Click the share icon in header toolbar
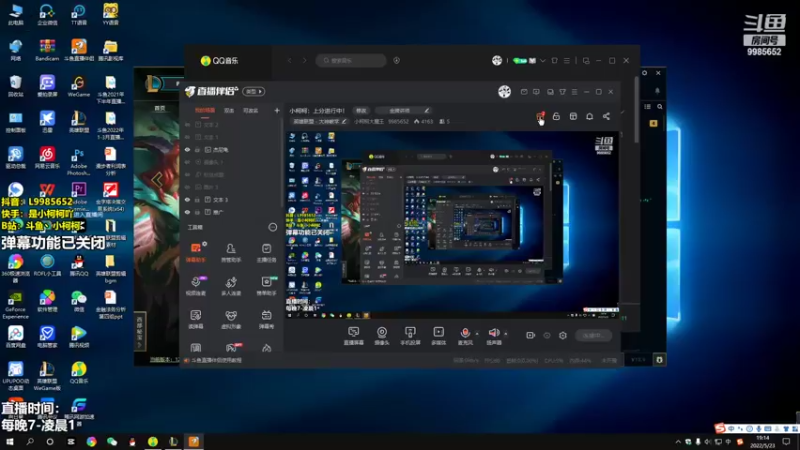This screenshot has height=450, width=800. pos(606,116)
